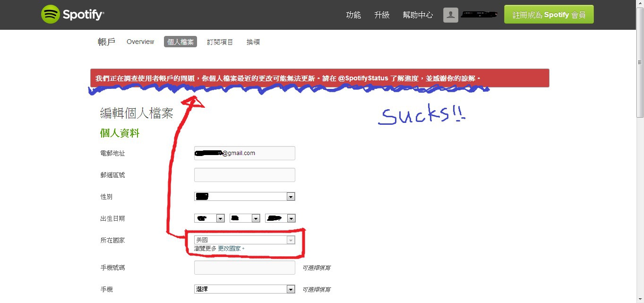Click the 手機號碼 input field
Image resolution: width=644 pixels, height=303 pixels.
(245, 268)
